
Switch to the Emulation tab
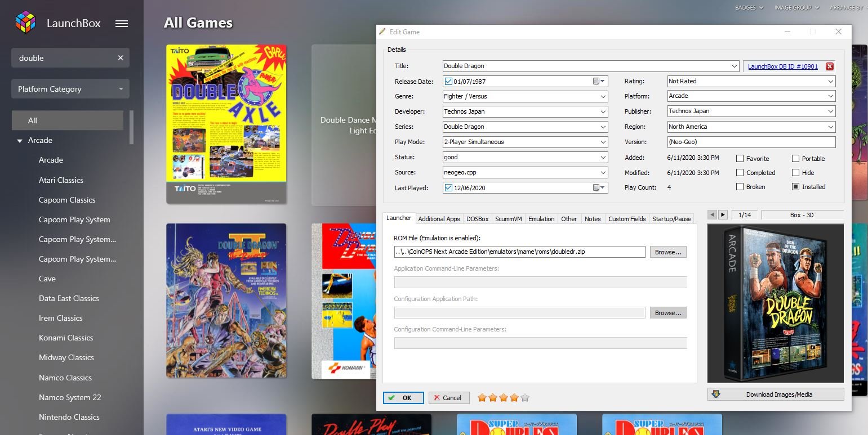[541, 219]
